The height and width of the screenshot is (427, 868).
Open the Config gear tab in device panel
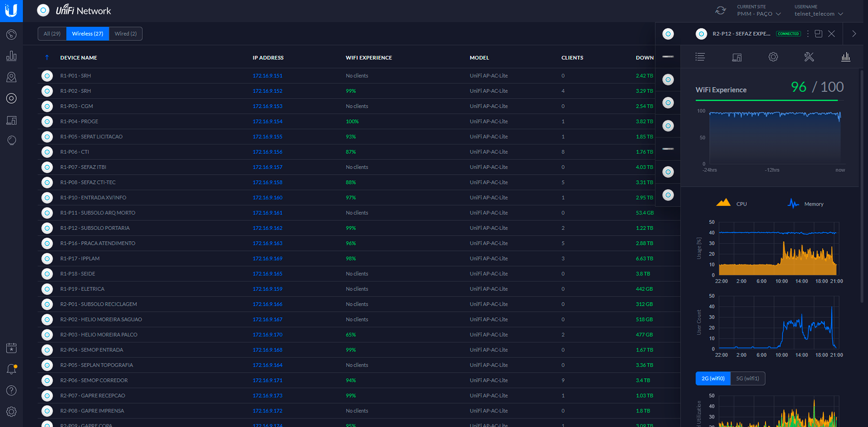773,57
